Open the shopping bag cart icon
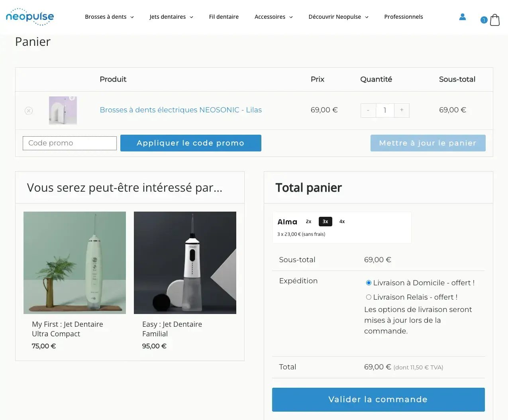Image resolution: width=508 pixels, height=420 pixels. click(x=495, y=20)
